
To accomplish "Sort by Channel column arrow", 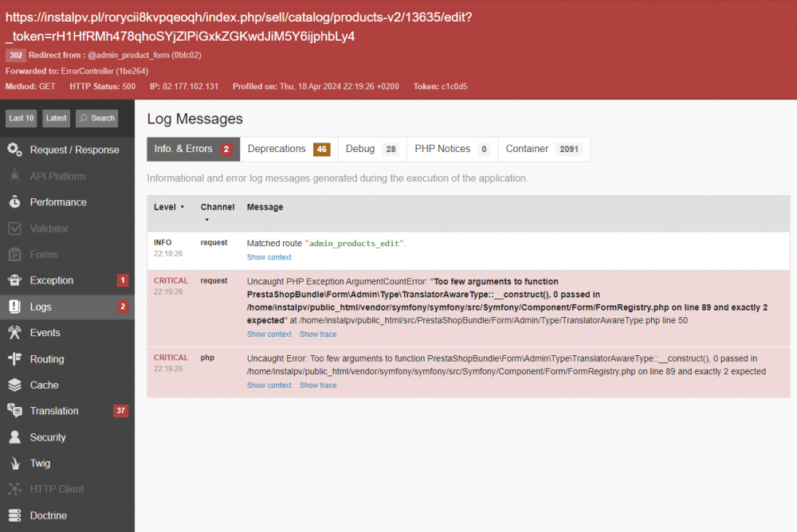I will coord(207,220).
